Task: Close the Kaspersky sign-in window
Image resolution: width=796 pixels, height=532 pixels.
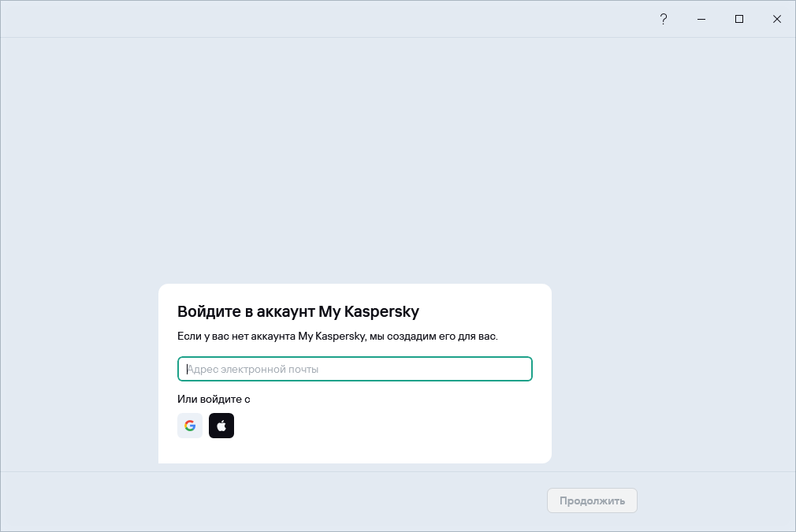Action: click(777, 19)
